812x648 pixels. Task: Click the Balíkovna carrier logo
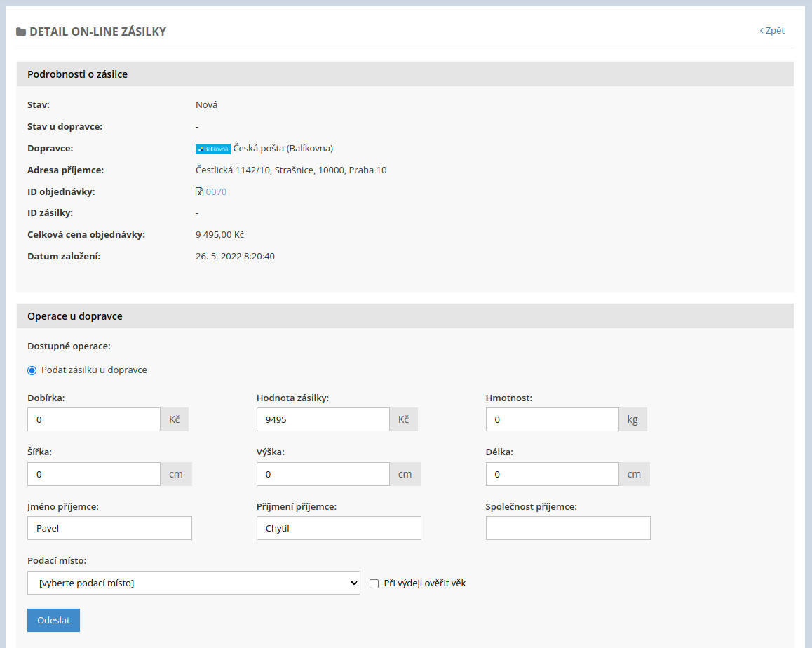point(212,149)
